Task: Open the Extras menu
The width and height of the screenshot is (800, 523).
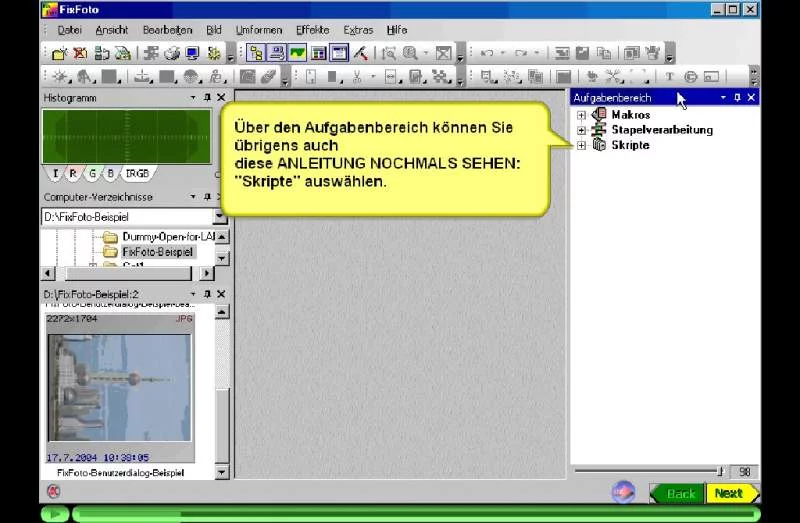Action: tap(358, 30)
